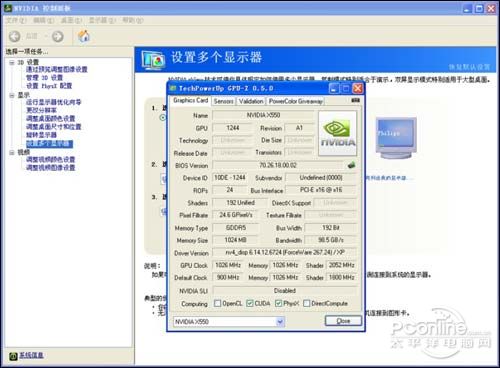Click the Bus Interface value PCI-E x16 @ x16
This screenshot has width=500, height=368.
321,190
